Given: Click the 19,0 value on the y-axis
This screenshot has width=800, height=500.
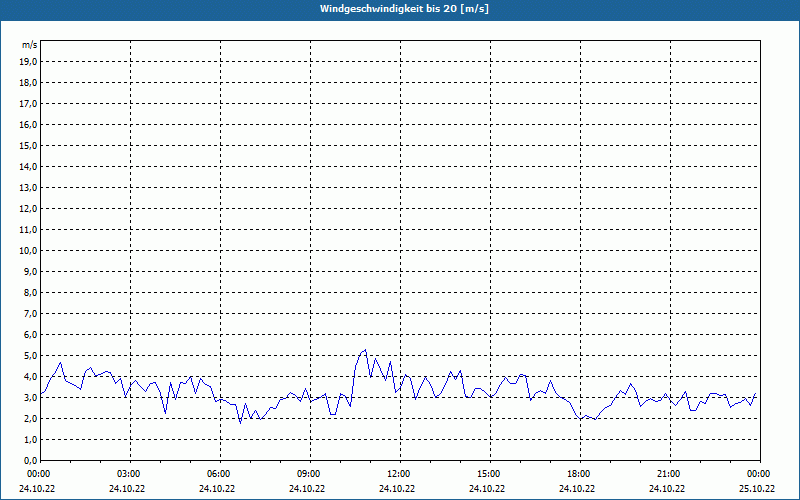Looking at the screenshot, I should coord(29,61).
